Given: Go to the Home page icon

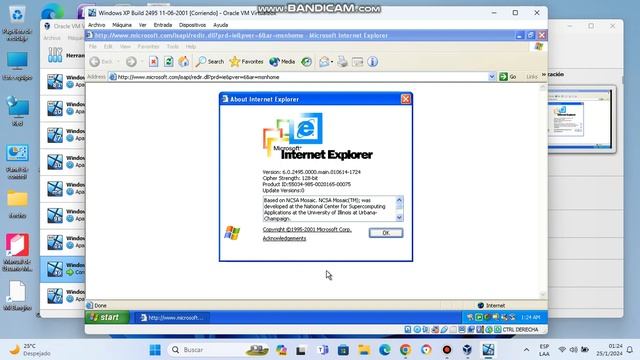Looking at the screenshot, I should click(184, 62).
